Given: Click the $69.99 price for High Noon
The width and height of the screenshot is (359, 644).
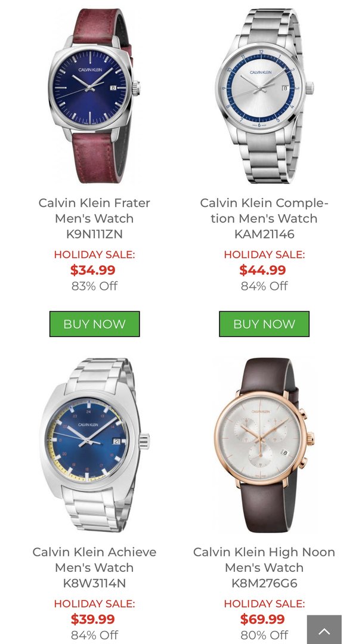Looking at the screenshot, I should click(x=262, y=619).
